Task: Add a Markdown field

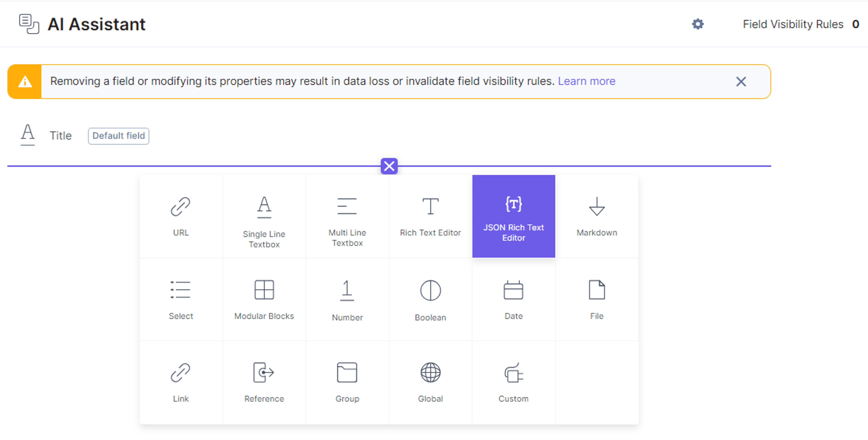Action: pos(597,216)
